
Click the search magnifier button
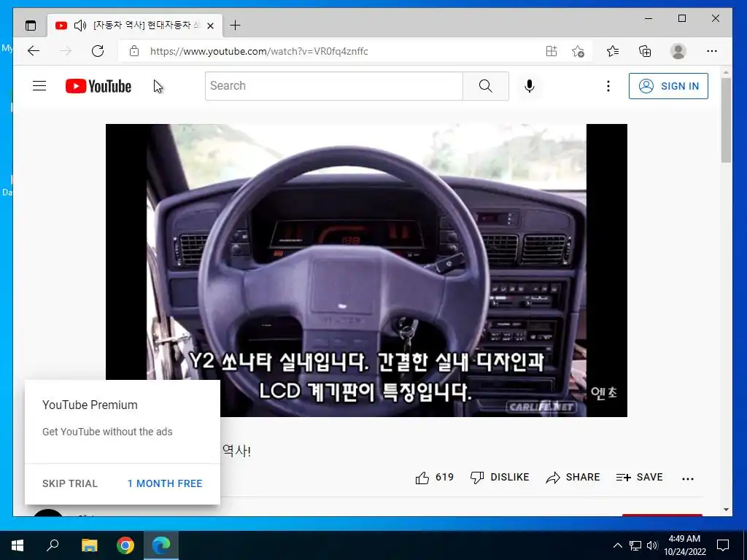click(x=485, y=86)
